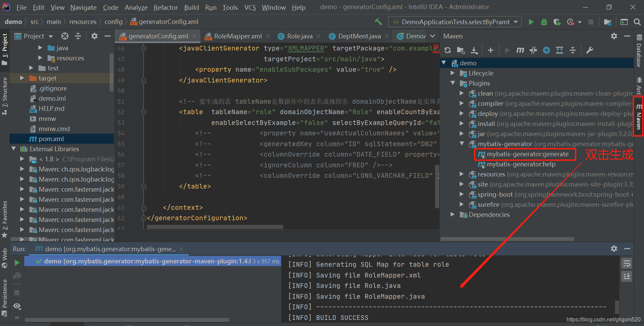The width and height of the screenshot is (644, 326).
Task: Open Maven Settings wrench icon
Action: [589, 50]
